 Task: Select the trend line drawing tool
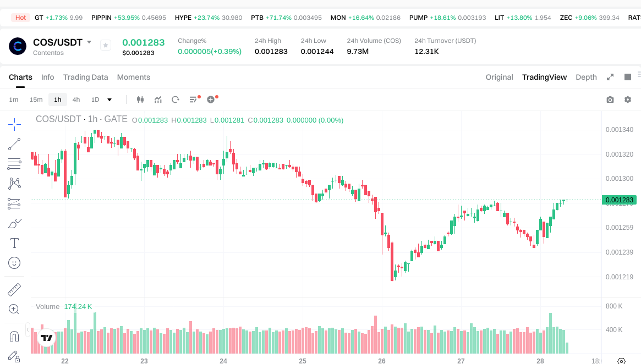pyautogui.click(x=14, y=144)
